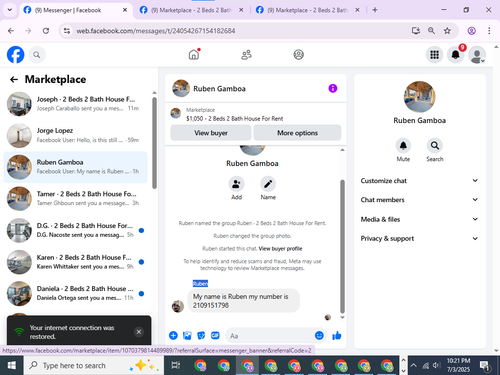
Task: Expand the Customize chat section
Action: tap(419, 181)
